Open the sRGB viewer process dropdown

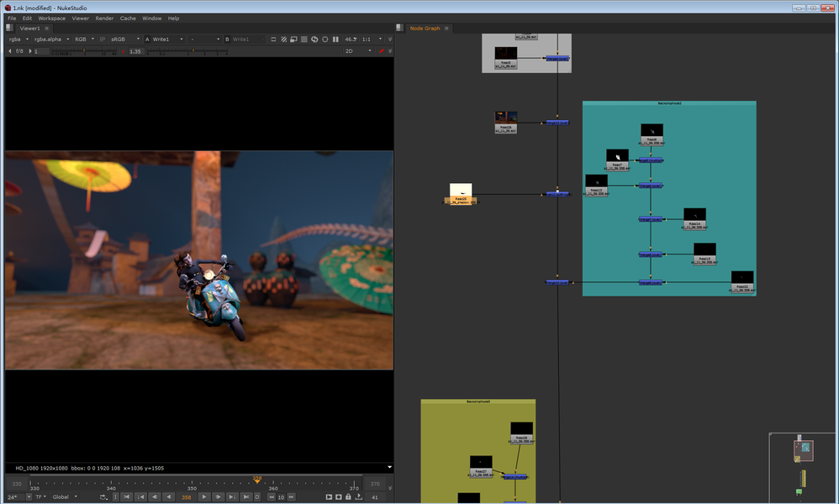125,39
